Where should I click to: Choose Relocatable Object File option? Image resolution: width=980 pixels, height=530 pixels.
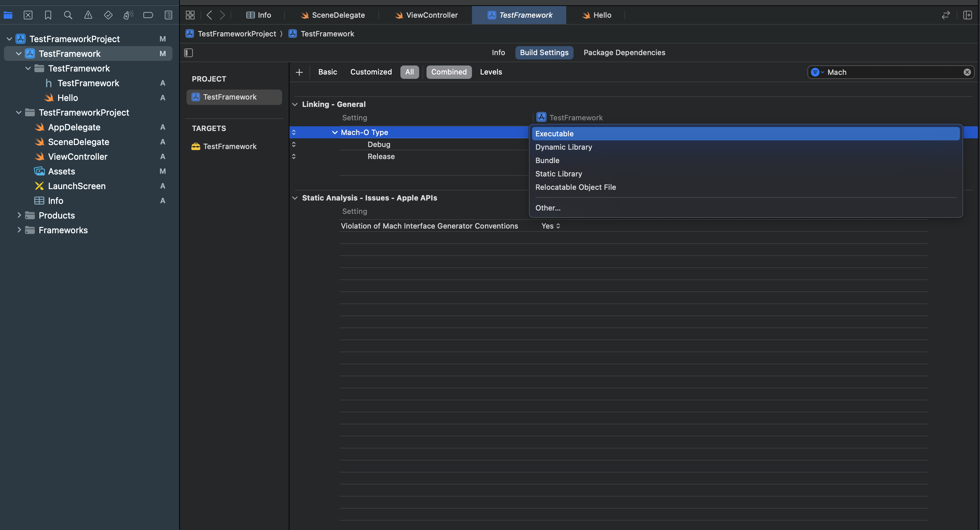pos(746,187)
